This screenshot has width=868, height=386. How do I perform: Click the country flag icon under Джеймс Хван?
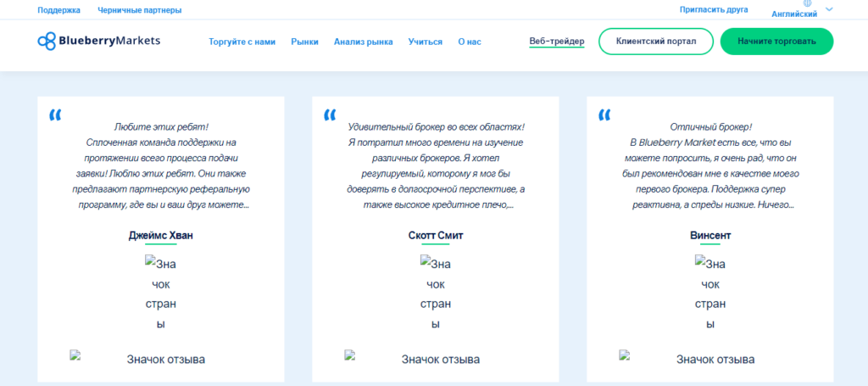[x=161, y=293]
